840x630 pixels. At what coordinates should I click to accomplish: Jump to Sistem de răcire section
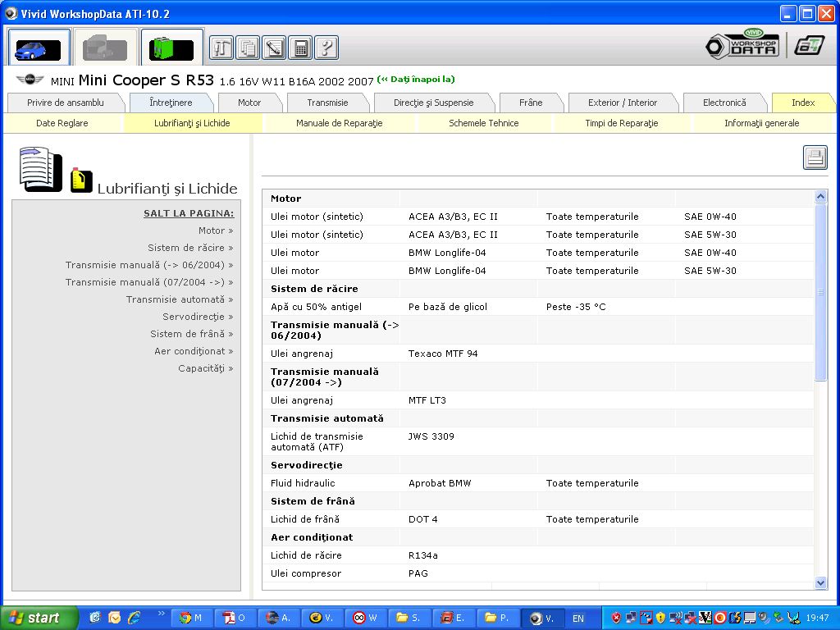point(190,248)
